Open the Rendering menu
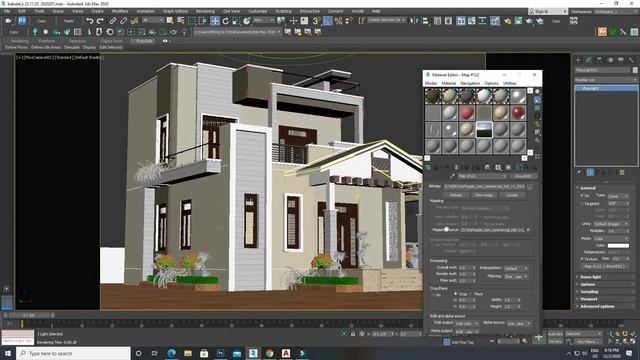Viewport: 640px width, 360px height. (x=205, y=11)
